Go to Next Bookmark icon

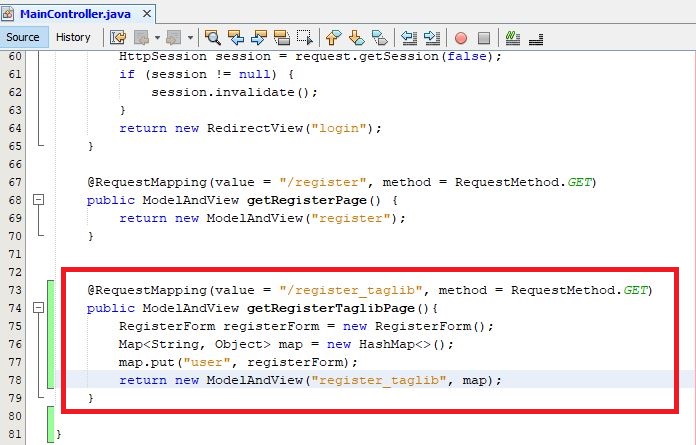coord(356,38)
